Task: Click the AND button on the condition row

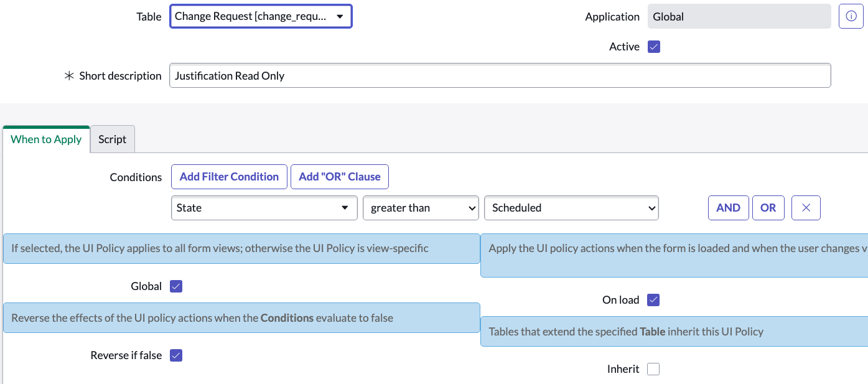Action: (x=728, y=207)
